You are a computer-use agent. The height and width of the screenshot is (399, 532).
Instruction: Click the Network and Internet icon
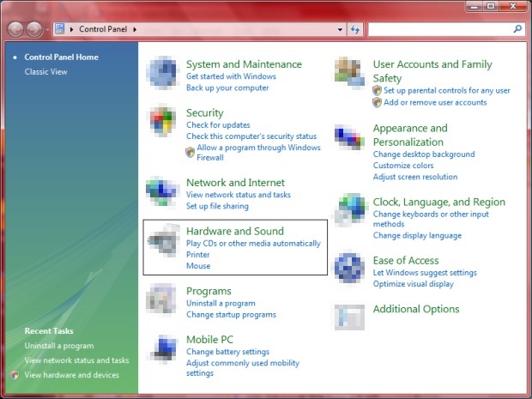(163, 191)
